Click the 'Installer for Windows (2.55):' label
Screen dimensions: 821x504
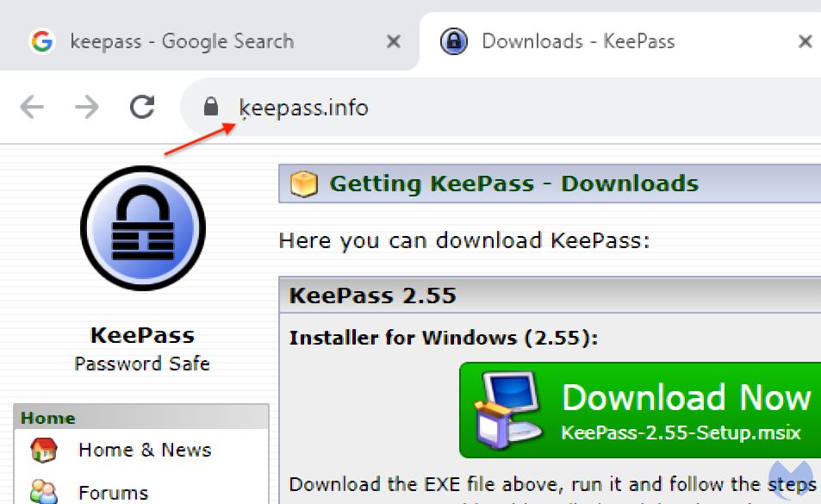(444, 338)
